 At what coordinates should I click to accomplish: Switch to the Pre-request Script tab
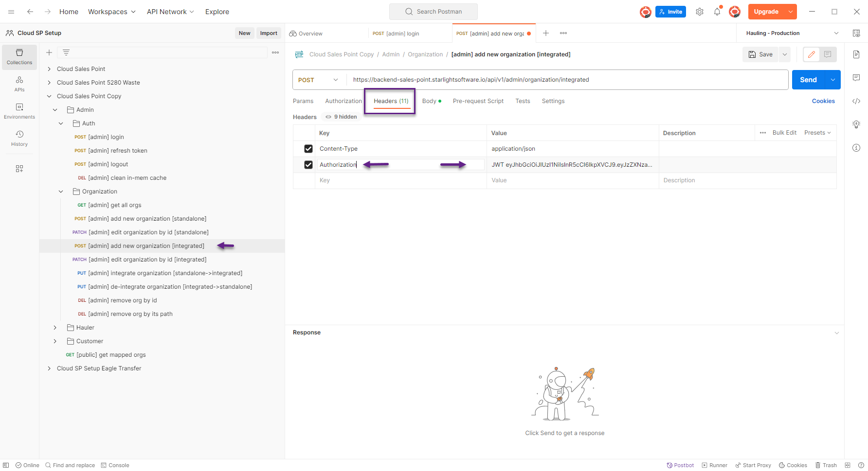478,101
